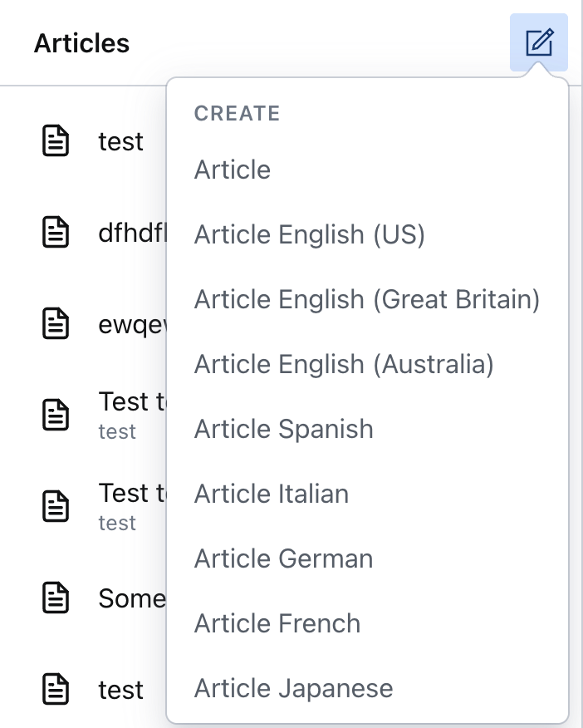Create a new Article Spanish
The height and width of the screenshot is (728, 583).
point(284,429)
